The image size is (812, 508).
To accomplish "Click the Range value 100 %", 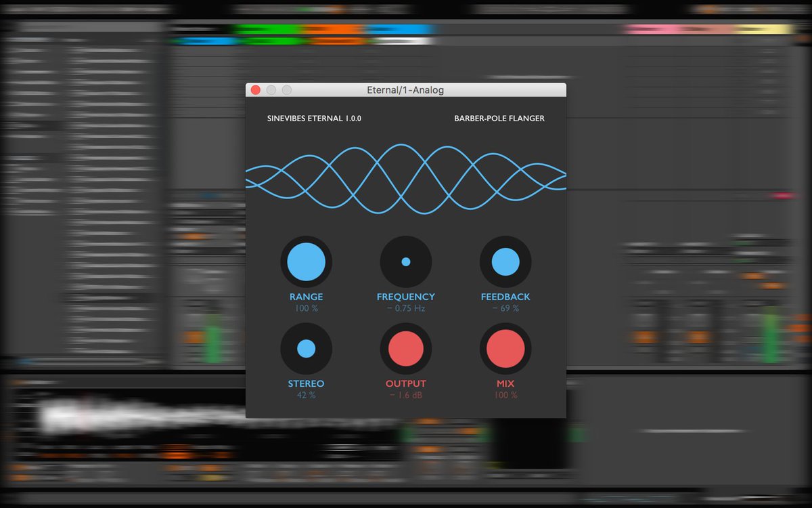I will pyautogui.click(x=306, y=309).
